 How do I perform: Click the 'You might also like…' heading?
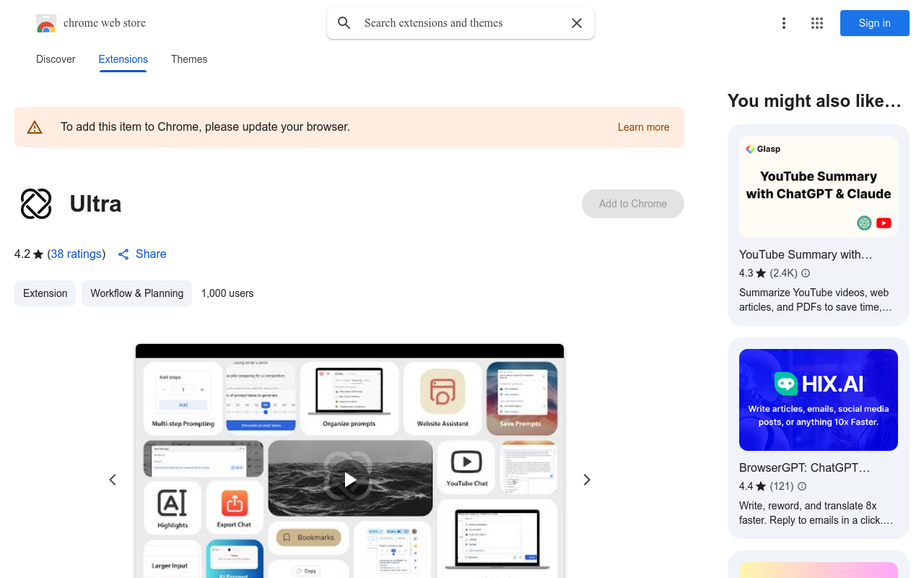(815, 101)
